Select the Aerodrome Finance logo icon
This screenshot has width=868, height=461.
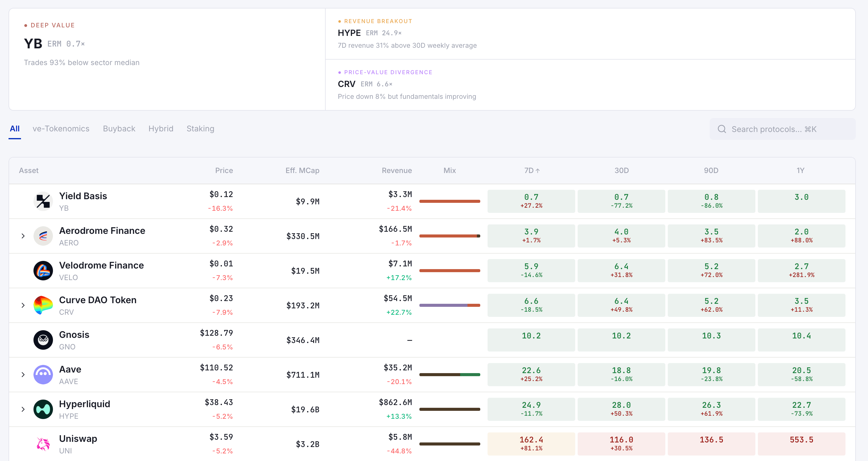point(43,236)
